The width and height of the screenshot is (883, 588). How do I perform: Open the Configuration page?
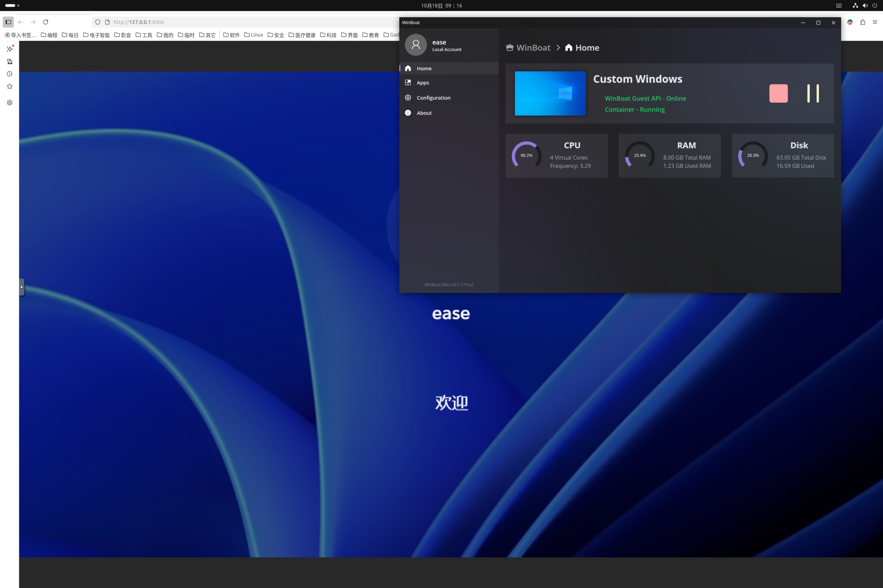click(433, 97)
